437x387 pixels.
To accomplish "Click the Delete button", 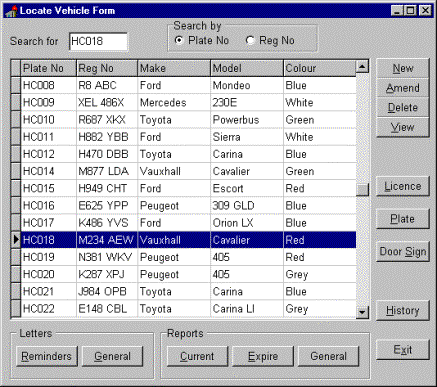I will 403,107.
